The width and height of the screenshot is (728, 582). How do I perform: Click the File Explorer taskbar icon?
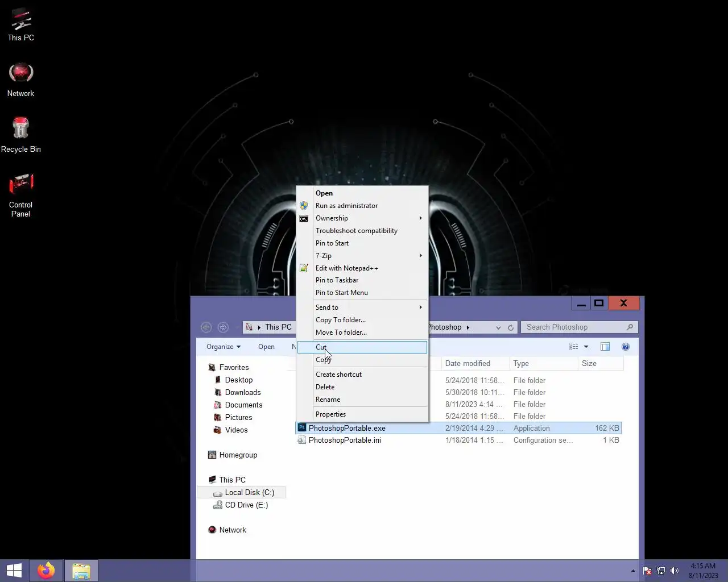(81, 570)
